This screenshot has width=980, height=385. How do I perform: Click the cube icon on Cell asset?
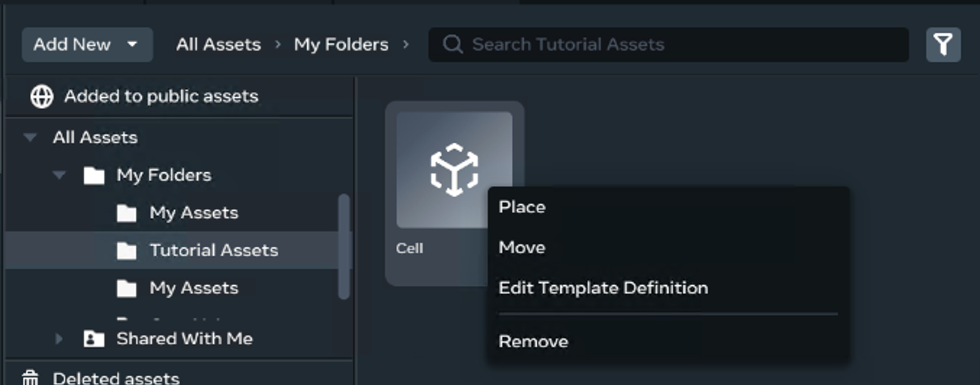454,169
